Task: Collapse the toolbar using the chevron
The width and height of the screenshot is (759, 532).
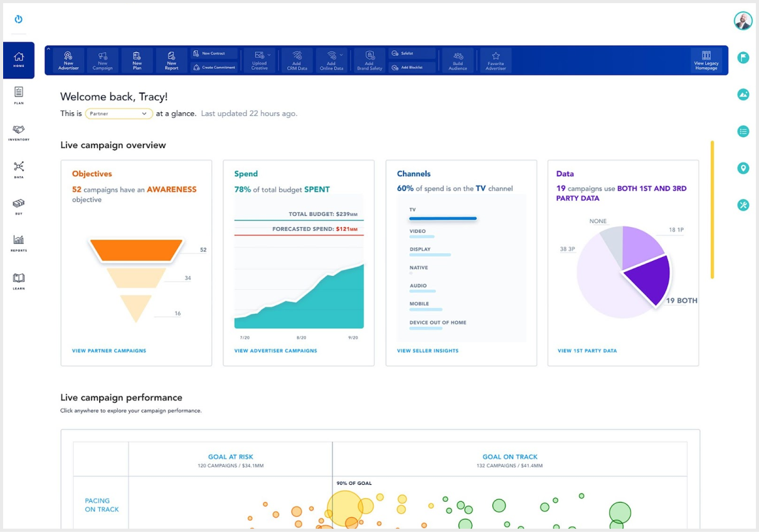Action: 49,50
